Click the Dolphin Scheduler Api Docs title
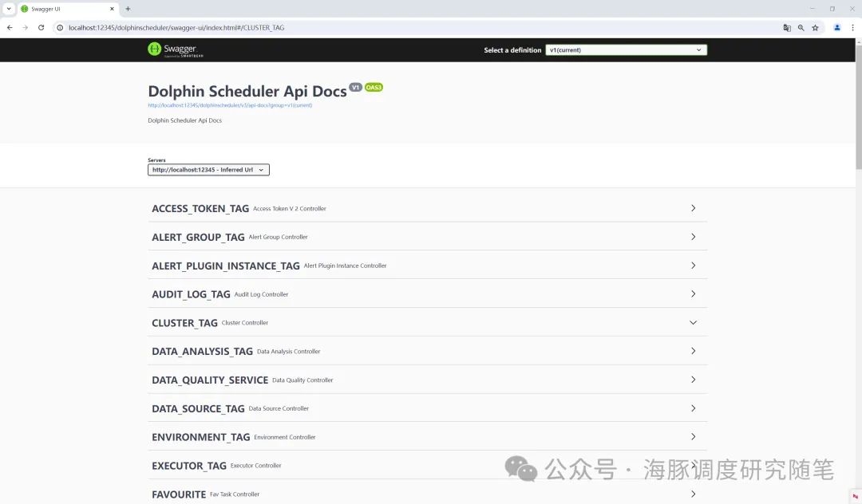862x504 pixels. pyautogui.click(x=247, y=91)
